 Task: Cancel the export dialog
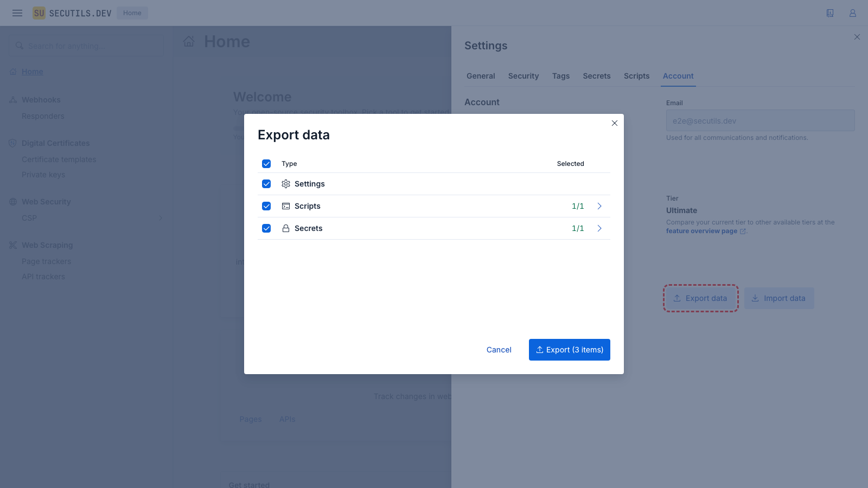coord(499,350)
